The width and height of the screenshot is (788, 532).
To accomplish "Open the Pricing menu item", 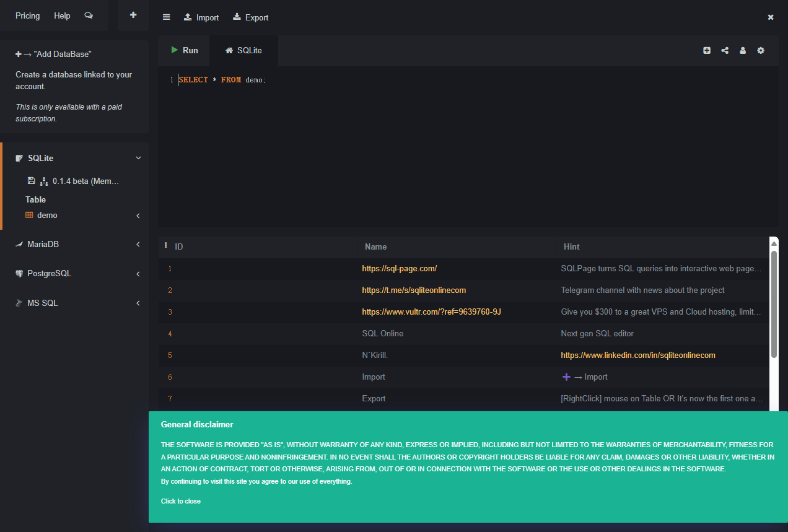I will click(x=27, y=16).
